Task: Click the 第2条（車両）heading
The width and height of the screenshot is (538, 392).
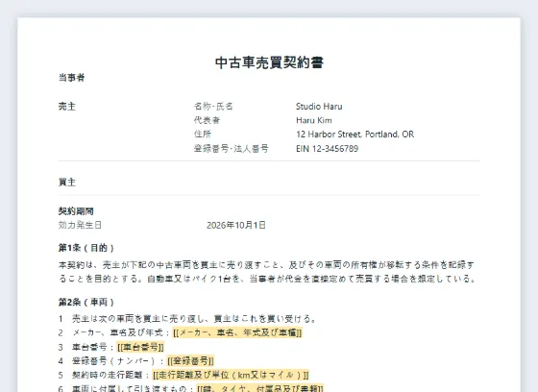Action: coord(86,303)
